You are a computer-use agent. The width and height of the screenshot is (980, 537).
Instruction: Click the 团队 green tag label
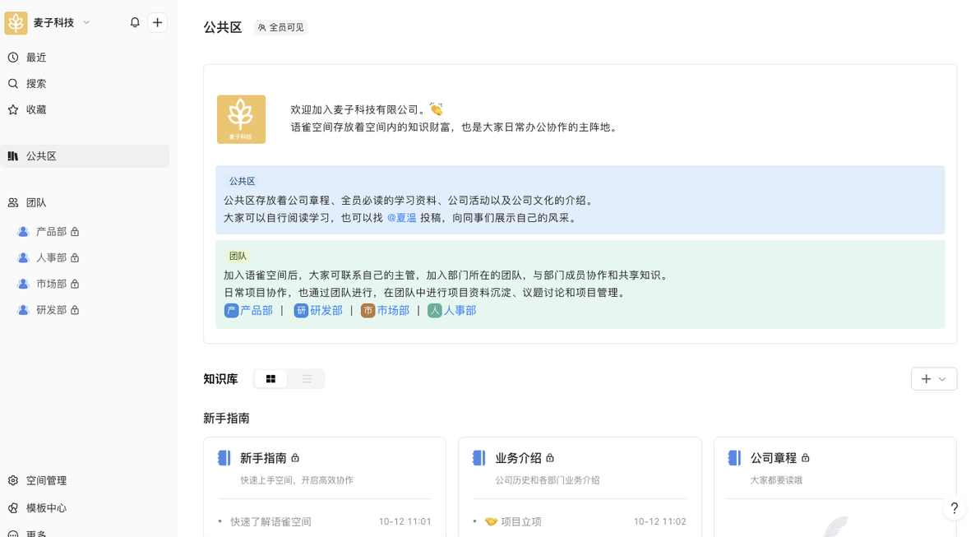point(238,257)
